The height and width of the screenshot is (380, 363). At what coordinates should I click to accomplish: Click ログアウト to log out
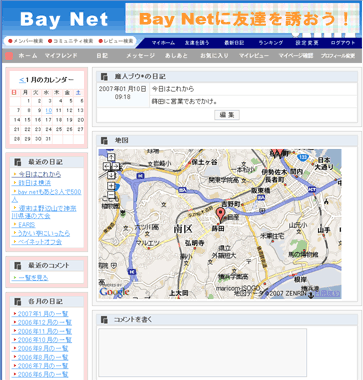(x=343, y=43)
